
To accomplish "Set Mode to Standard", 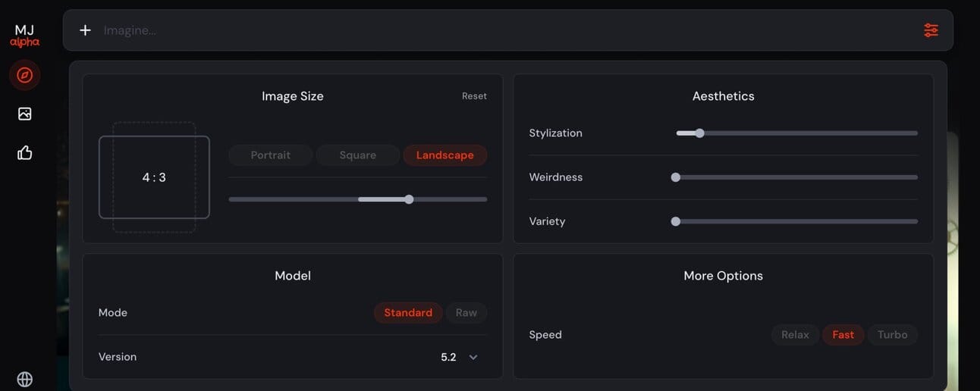I will tap(408, 313).
